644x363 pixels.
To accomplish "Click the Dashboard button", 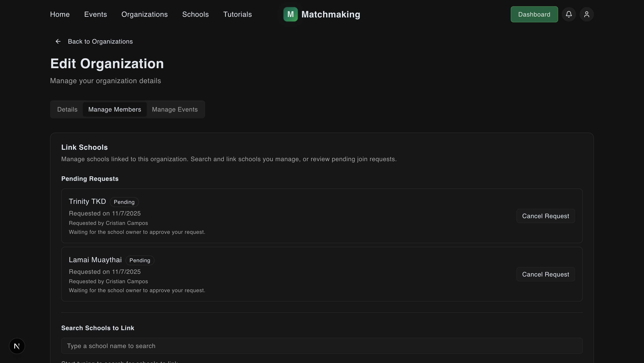I will (x=534, y=14).
